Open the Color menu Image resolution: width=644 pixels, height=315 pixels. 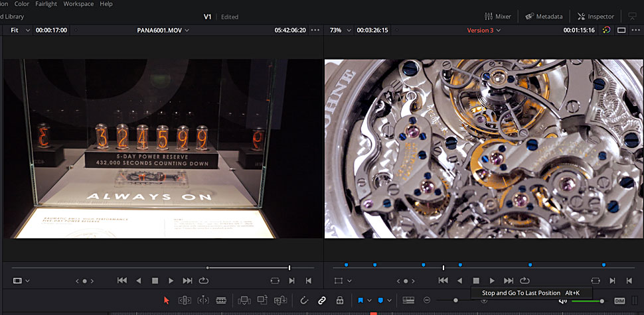(x=22, y=4)
